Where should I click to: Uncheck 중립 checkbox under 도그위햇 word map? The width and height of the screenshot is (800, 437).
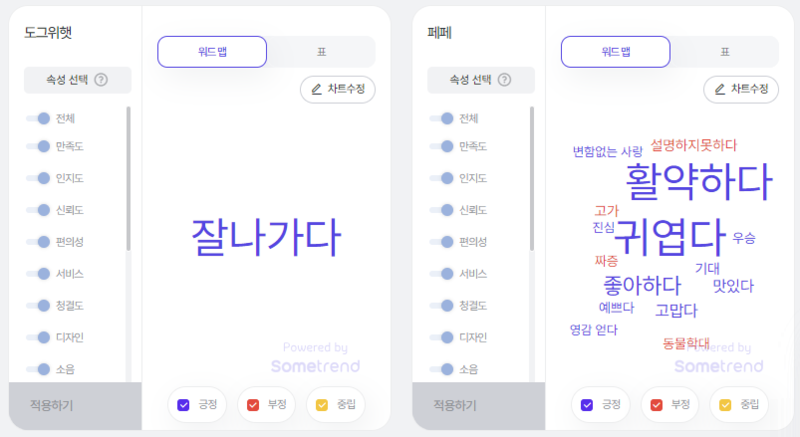[x=322, y=405]
